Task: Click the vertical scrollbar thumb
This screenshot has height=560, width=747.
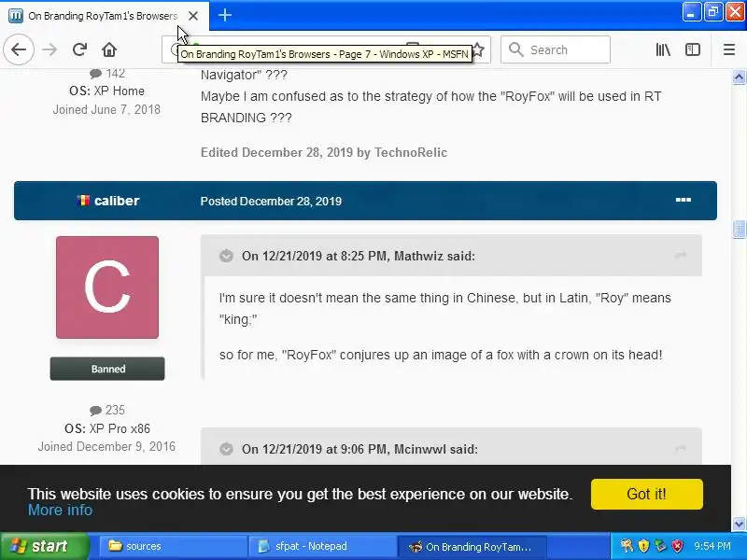Action: 739,229
